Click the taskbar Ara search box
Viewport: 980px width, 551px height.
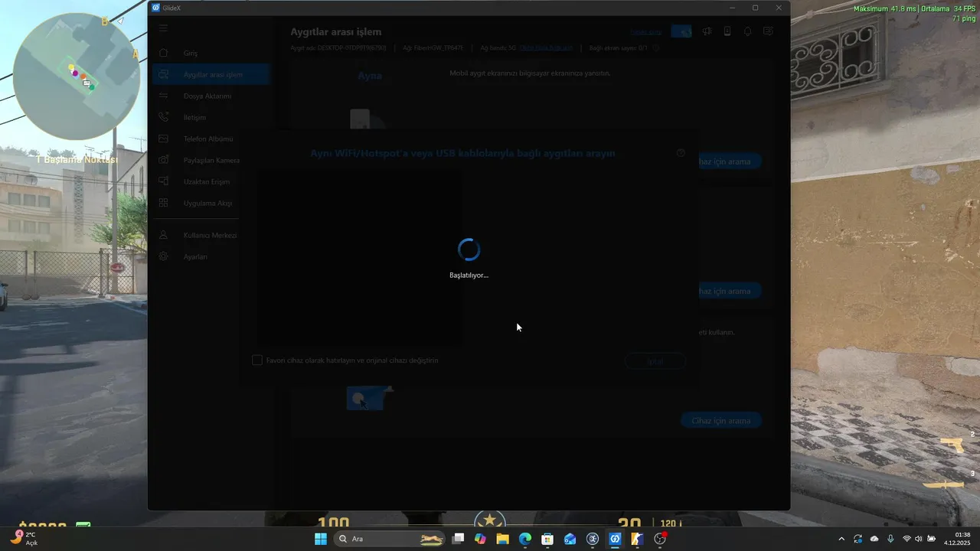coord(390,539)
